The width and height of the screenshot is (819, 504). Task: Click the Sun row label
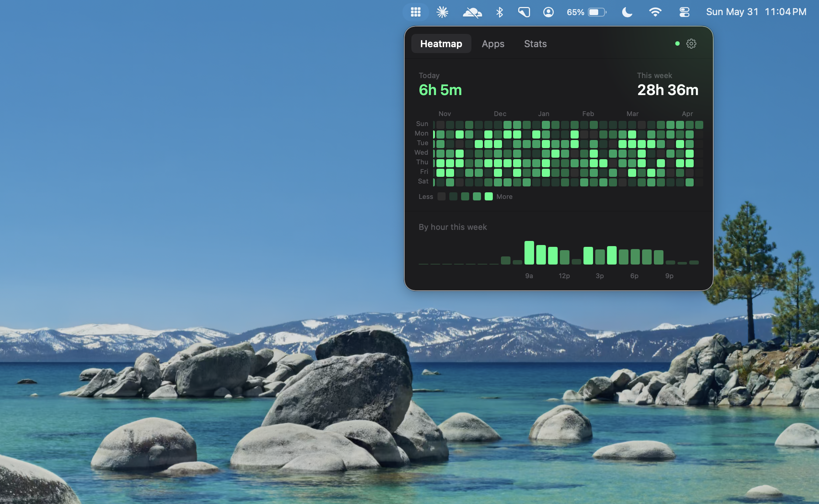pyautogui.click(x=422, y=123)
